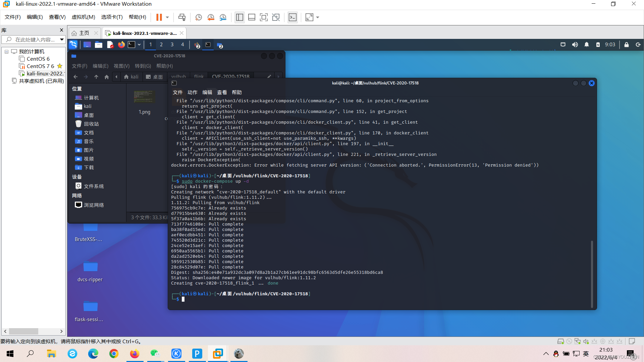Click the Kali lock screen icon

point(626,45)
